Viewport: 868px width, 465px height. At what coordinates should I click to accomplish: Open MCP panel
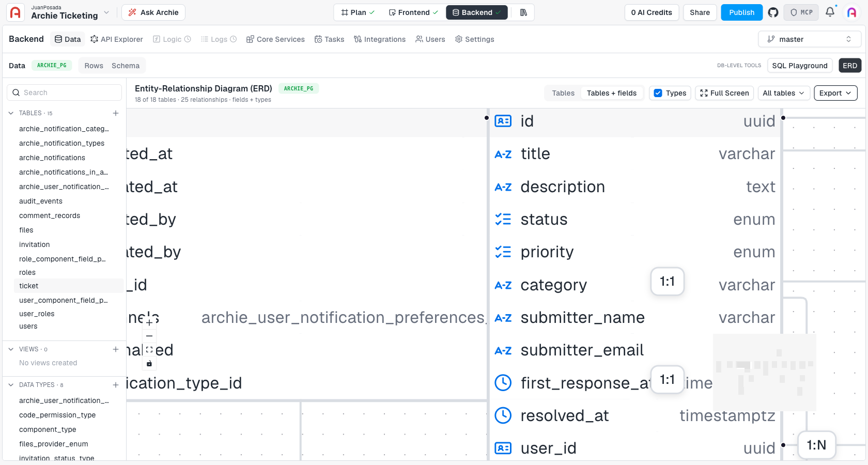pyautogui.click(x=801, y=12)
